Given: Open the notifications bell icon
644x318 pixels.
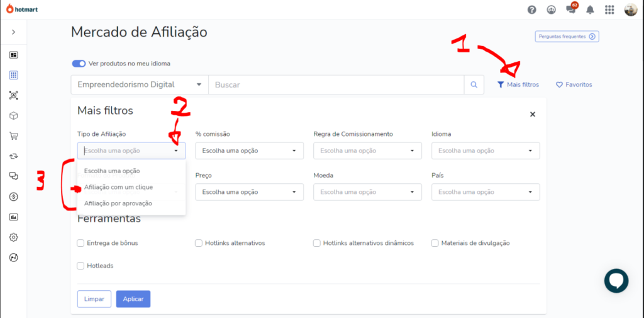Looking at the screenshot, I should coord(590,9).
